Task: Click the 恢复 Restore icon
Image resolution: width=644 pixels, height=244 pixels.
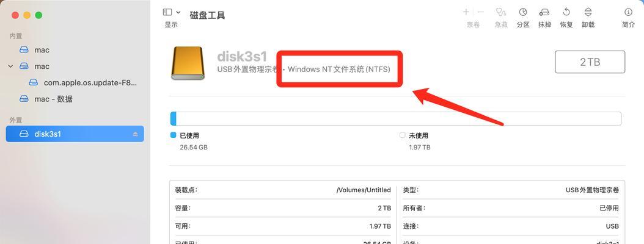Action: [566, 12]
